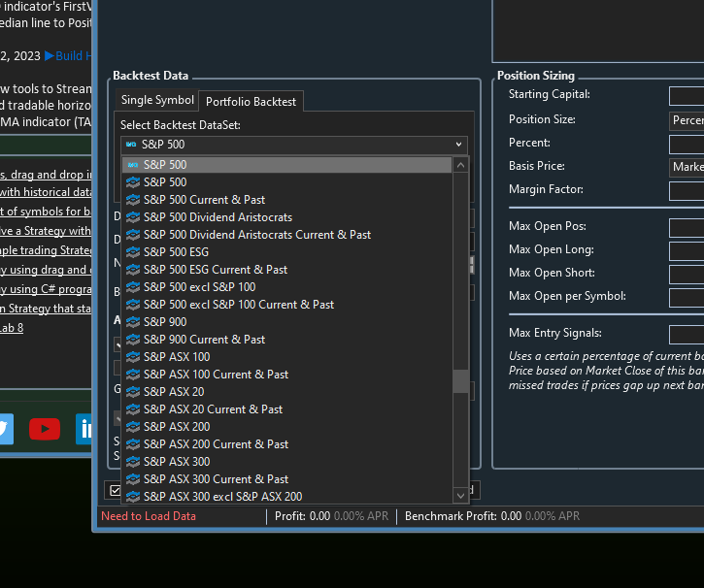Select S&P ASX 300 excl S&P ASX 200
Screen dimensions: 704x588
point(222,497)
